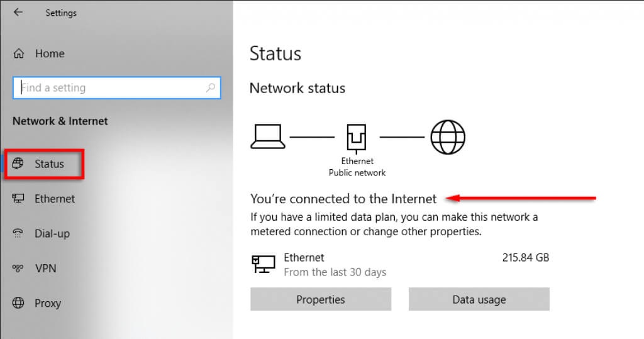The image size is (644, 339).
Task: Click the Network & Internet section header
Action: point(60,121)
